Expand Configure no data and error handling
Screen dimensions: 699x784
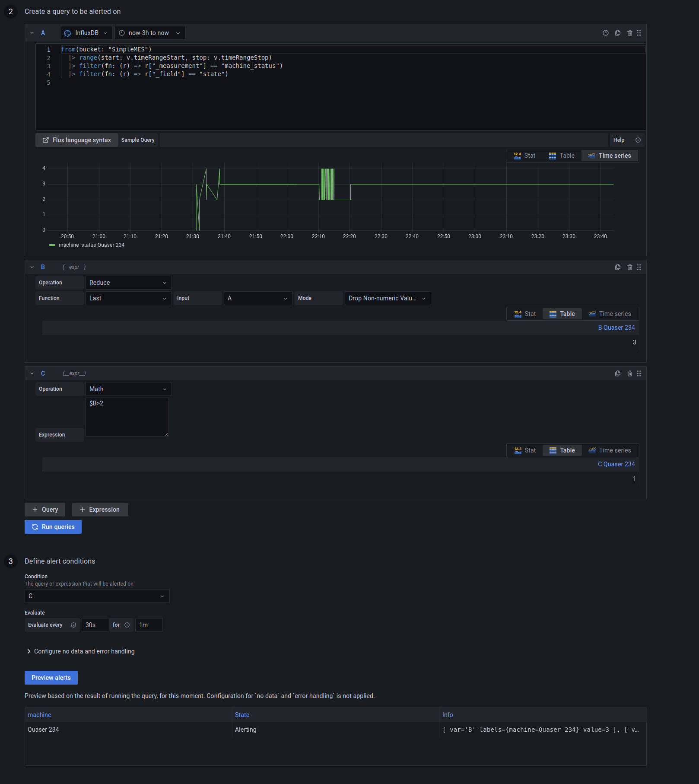click(81, 651)
